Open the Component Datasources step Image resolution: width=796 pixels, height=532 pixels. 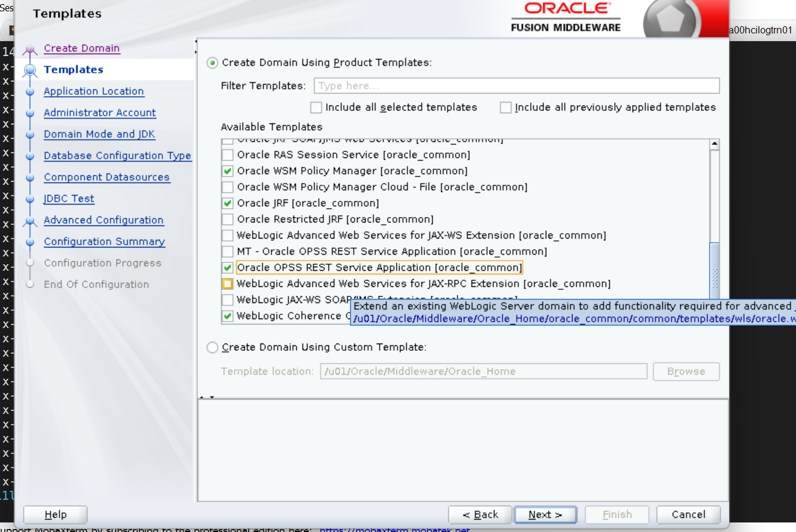tap(107, 177)
